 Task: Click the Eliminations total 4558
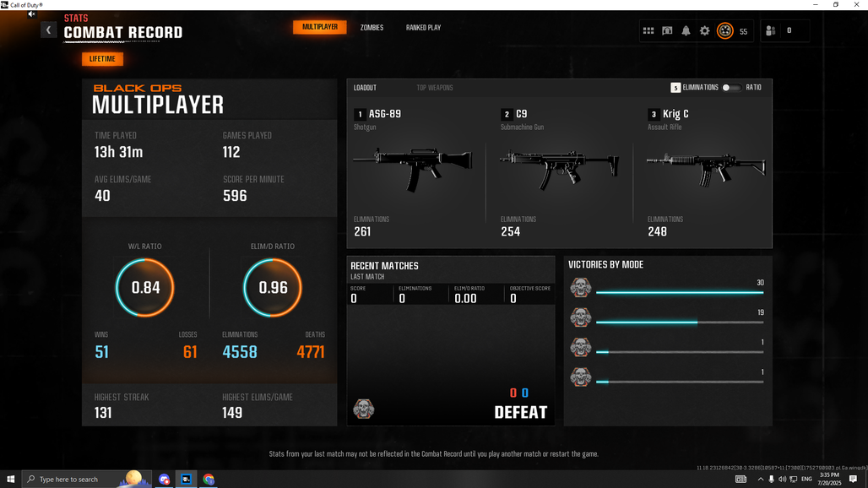tap(240, 352)
